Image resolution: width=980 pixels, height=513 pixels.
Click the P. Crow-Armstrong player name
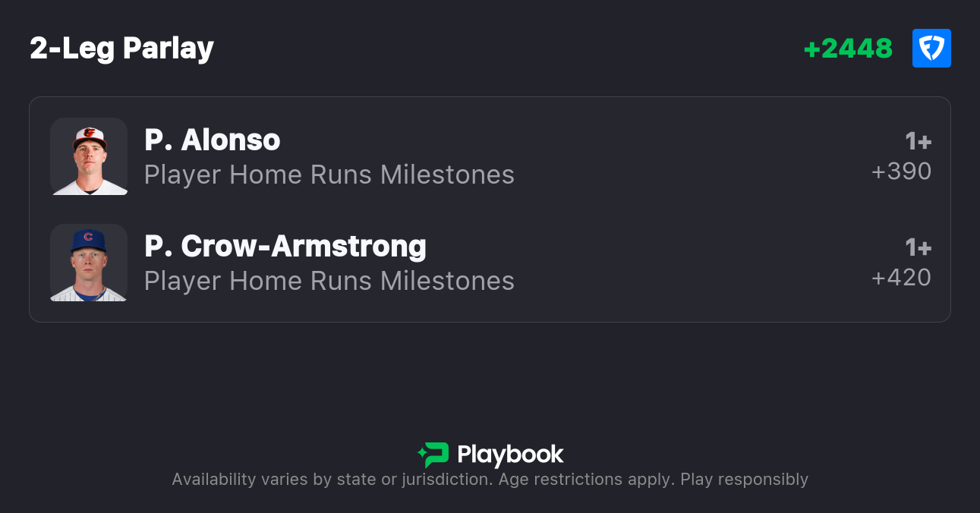(x=285, y=246)
